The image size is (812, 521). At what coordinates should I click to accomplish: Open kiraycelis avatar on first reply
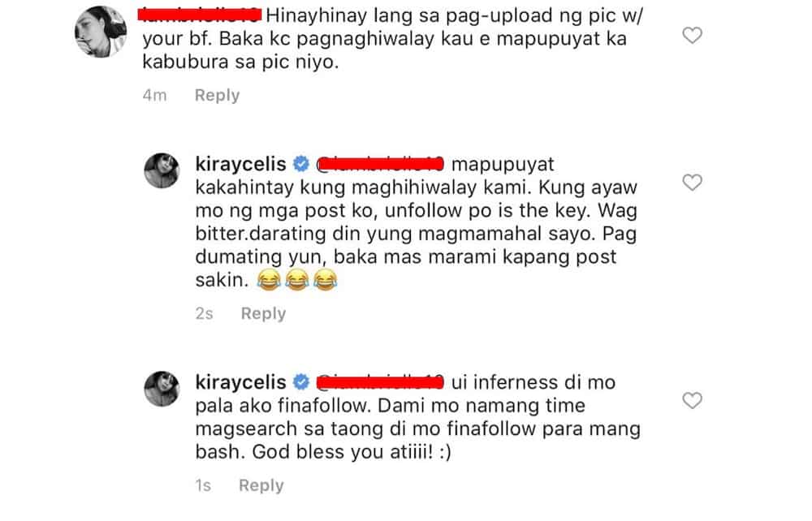(162, 170)
